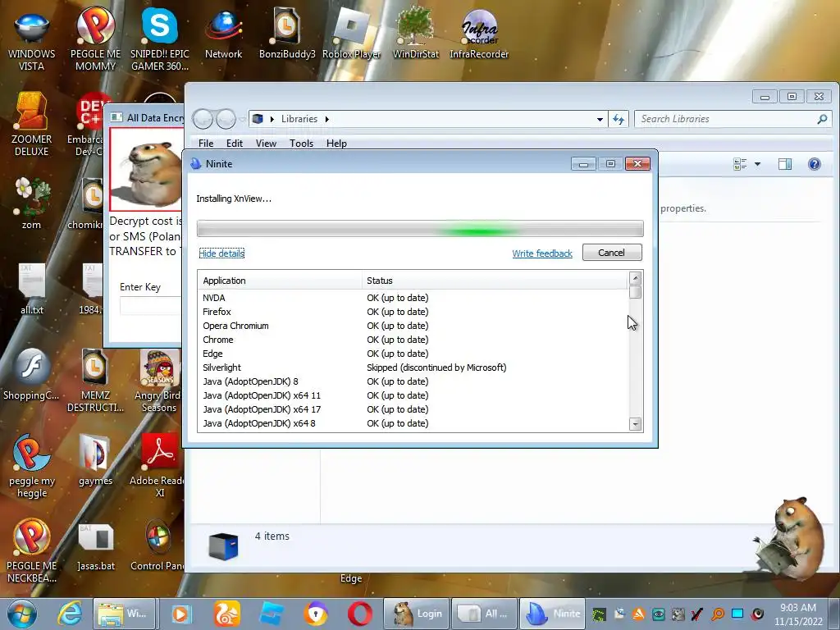The image size is (840, 630).
Task: Open the address bar history dropdown in Libraries
Action: tap(600, 119)
